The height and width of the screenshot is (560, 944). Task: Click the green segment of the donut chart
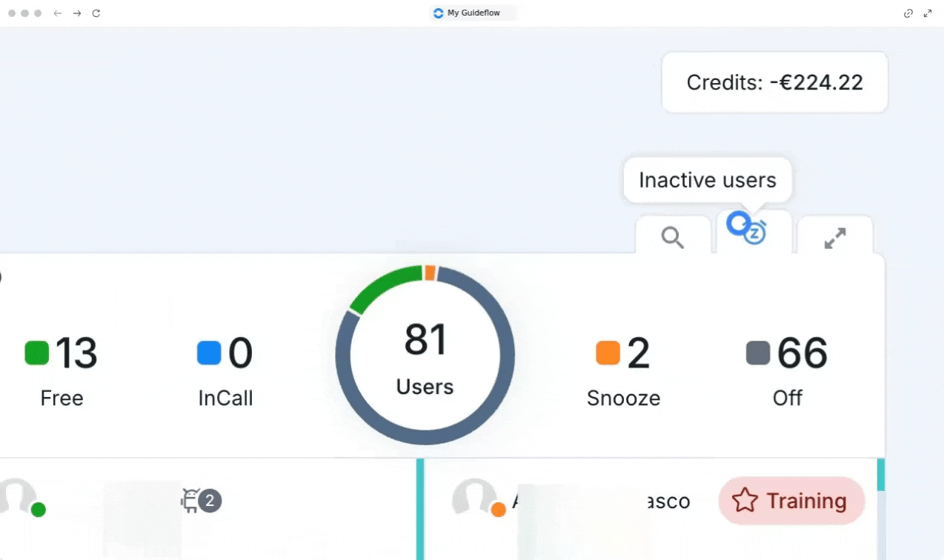click(x=382, y=285)
